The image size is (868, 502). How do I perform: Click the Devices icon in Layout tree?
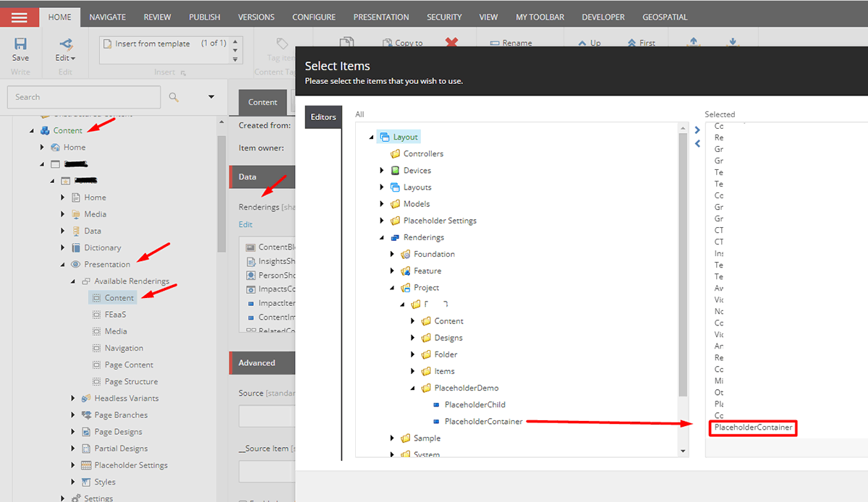[x=395, y=171]
